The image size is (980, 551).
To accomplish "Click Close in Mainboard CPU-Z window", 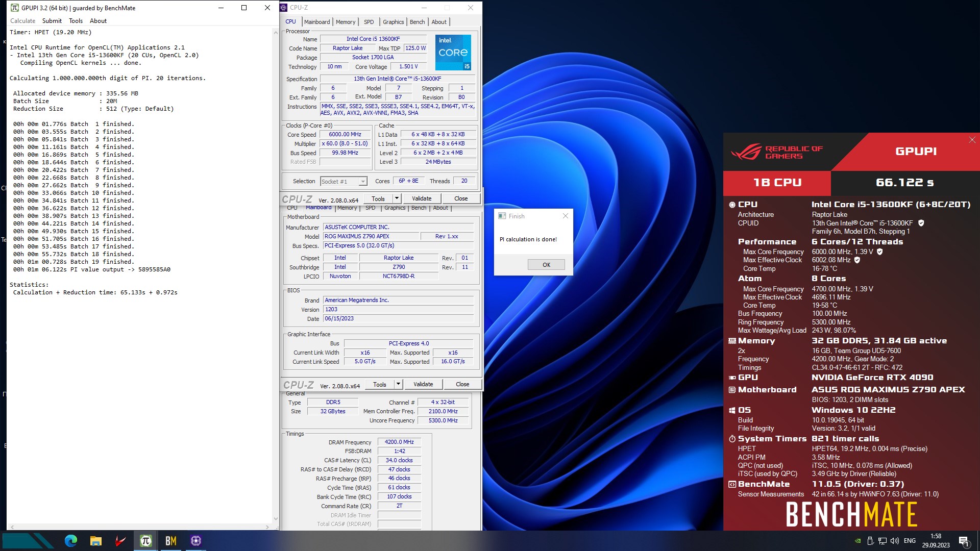I will pyautogui.click(x=462, y=384).
